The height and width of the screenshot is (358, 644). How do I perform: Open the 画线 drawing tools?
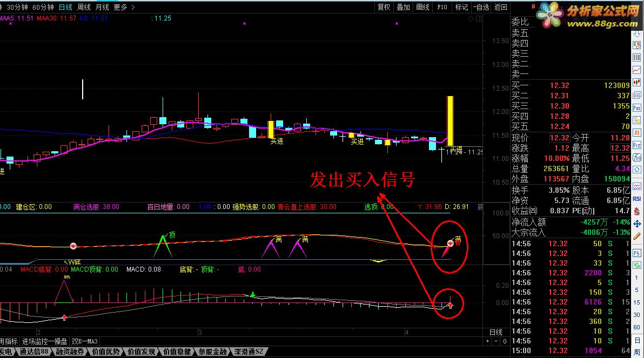pyautogui.click(x=422, y=8)
